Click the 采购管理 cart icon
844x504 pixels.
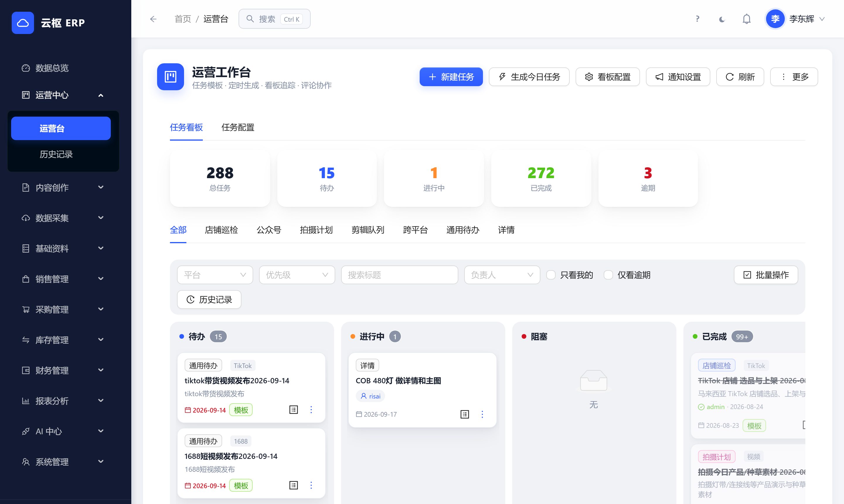(x=26, y=309)
